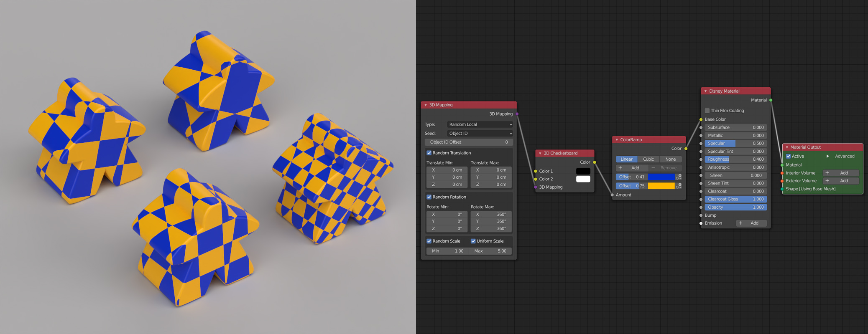Click the purple 3D Mapping output socket
This screenshot has height=334, width=868.
(x=517, y=114)
